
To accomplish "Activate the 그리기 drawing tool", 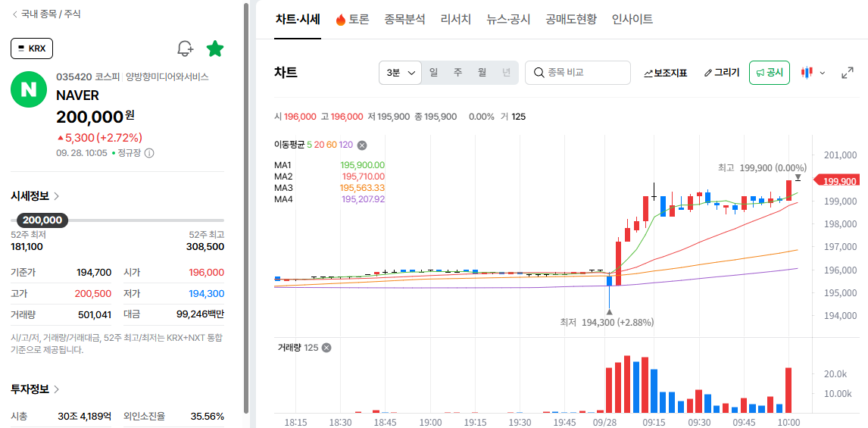I will [x=721, y=73].
